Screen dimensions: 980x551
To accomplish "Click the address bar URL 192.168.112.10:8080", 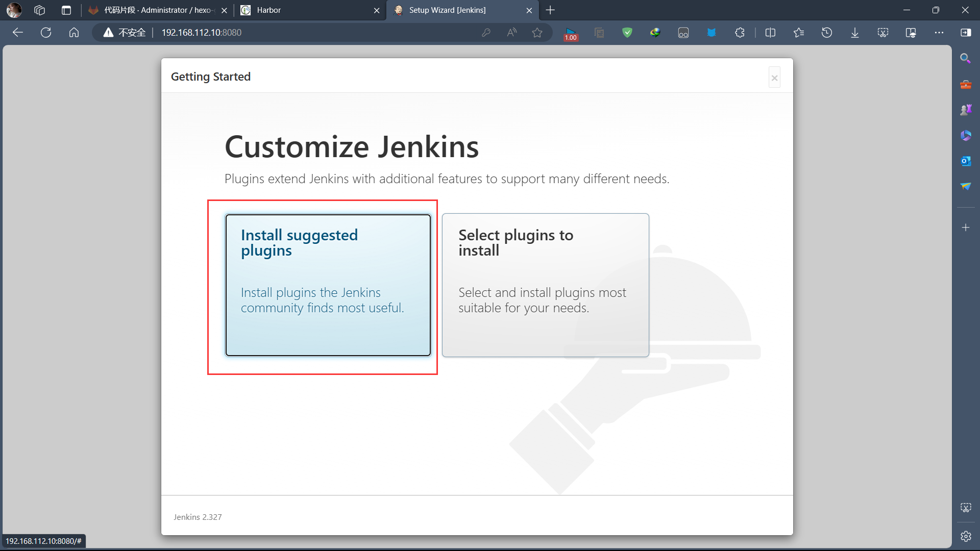I will [202, 33].
